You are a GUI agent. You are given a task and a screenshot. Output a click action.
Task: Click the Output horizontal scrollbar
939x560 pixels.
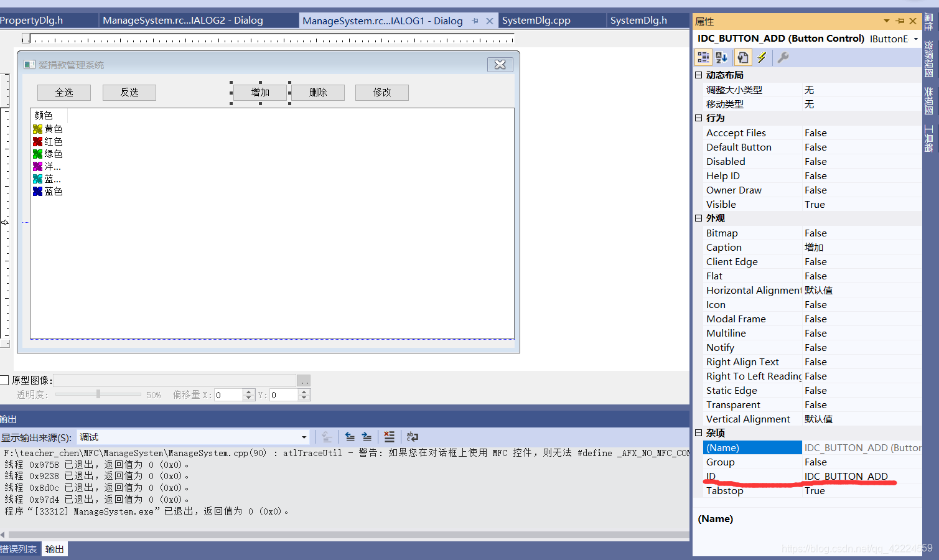pos(348,534)
